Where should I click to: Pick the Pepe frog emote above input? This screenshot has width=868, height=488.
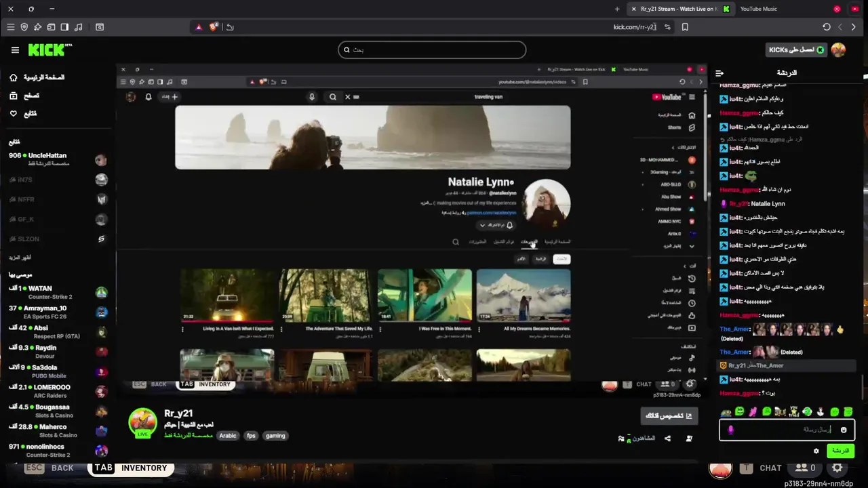pos(726,411)
